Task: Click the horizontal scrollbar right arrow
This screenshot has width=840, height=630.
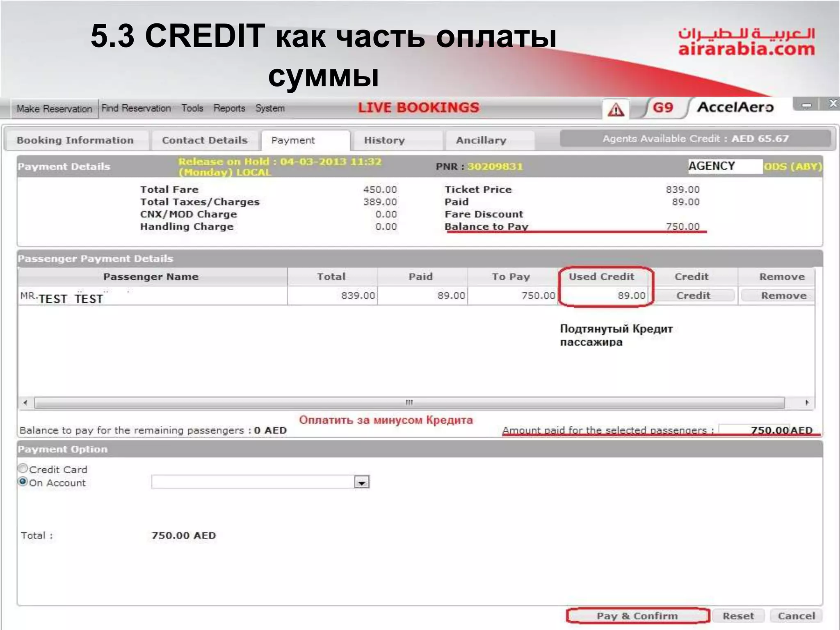Action: (807, 402)
